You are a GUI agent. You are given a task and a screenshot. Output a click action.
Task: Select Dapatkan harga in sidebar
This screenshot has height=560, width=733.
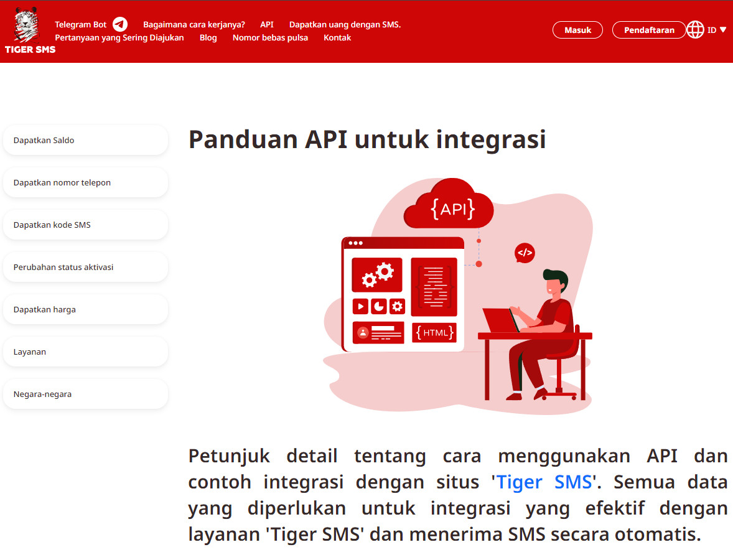click(85, 309)
